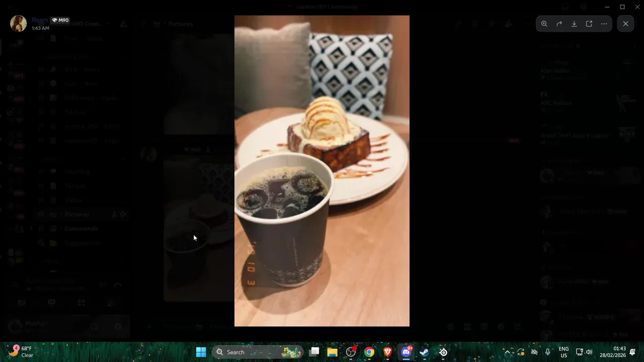Click the taskbar Search box
This screenshot has width=644, height=362.
[x=258, y=352]
